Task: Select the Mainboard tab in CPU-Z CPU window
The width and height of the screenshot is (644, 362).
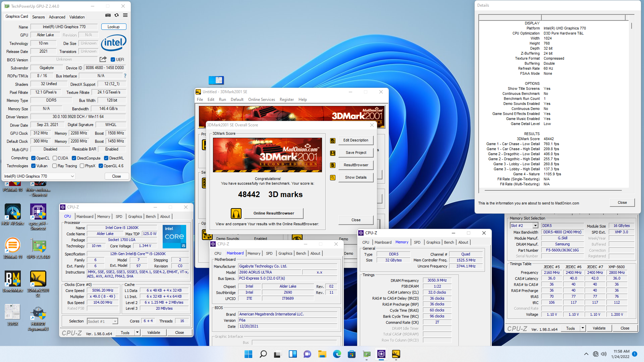Action: (x=85, y=217)
